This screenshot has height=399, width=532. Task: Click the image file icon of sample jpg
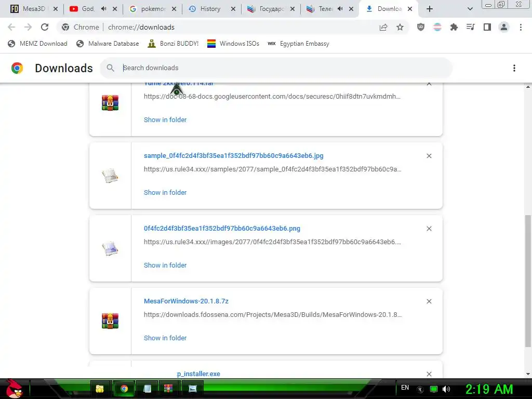click(x=110, y=176)
